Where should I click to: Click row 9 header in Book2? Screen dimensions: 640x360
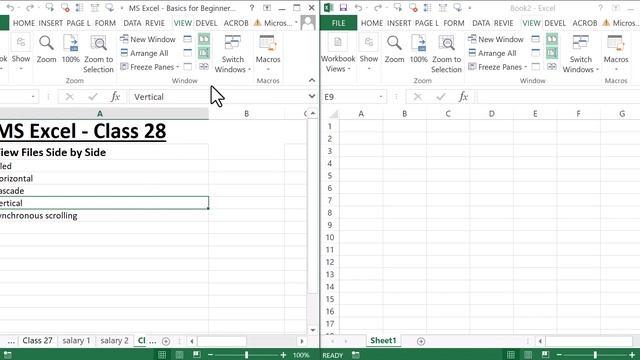(x=330, y=225)
